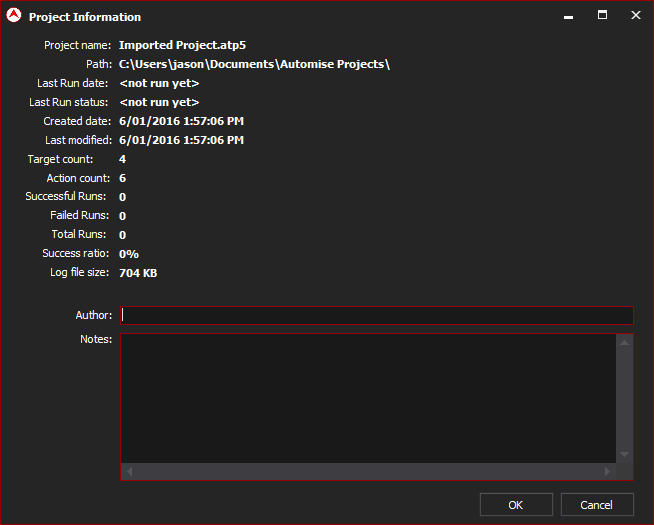Click the Log file size value 704 KB
Screen dimensions: 654x525
click(x=138, y=273)
